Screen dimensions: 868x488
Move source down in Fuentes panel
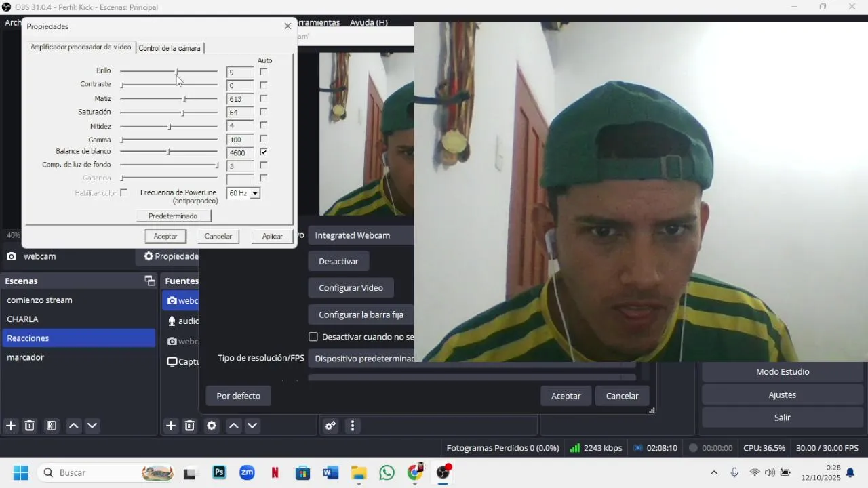(252, 426)
